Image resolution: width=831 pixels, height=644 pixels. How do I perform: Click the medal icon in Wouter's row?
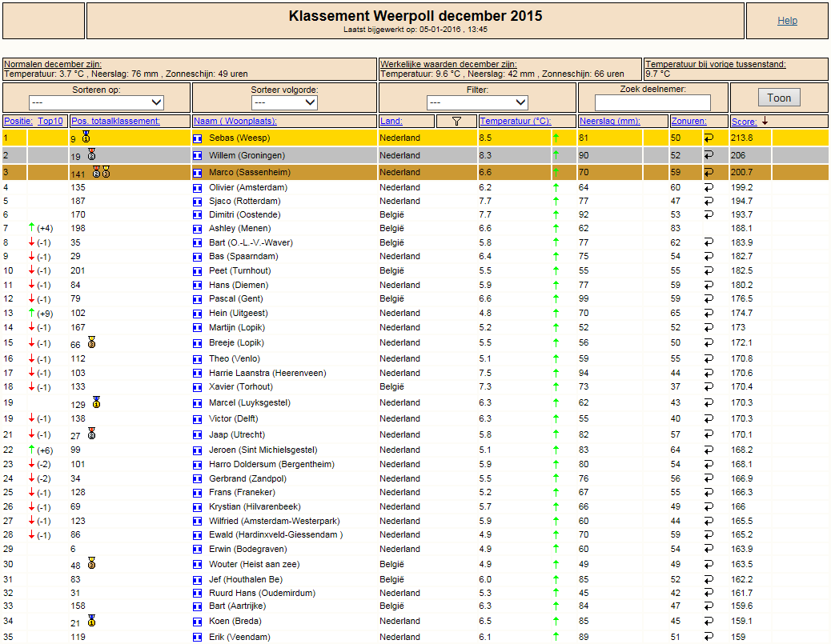point(91,563)
